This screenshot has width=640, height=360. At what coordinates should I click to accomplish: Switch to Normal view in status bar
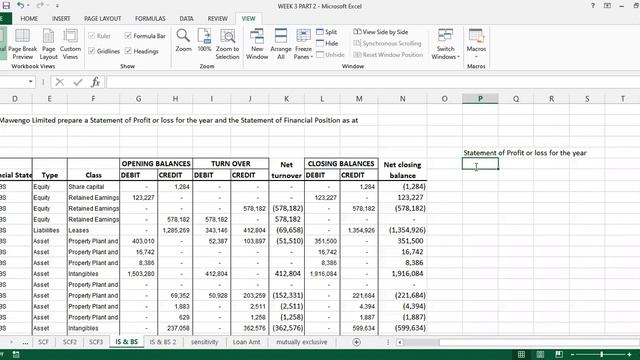click(x=521, y=354)
